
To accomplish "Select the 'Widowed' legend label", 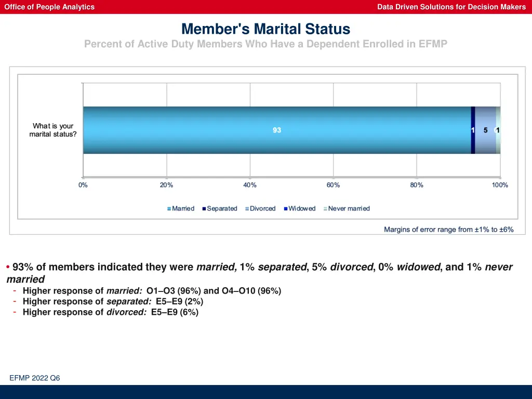I will (302, 209).
